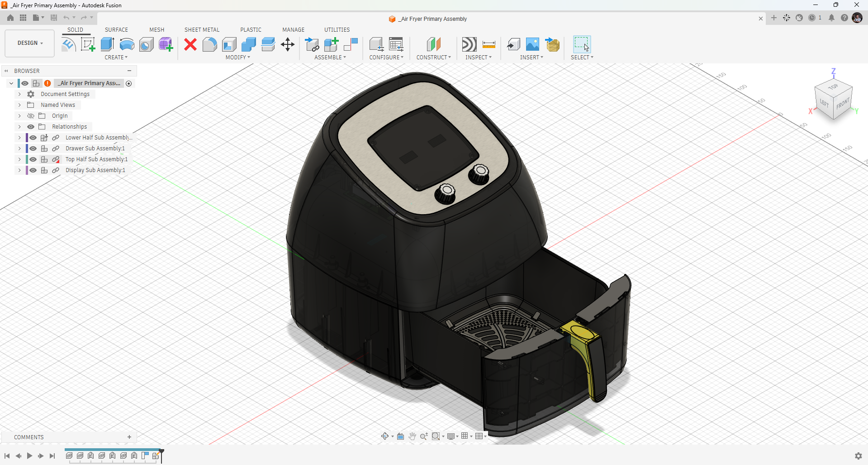Toggle root assembly visibility eye
The width and height of the screenshot is (868, 465).
point(25,83)
